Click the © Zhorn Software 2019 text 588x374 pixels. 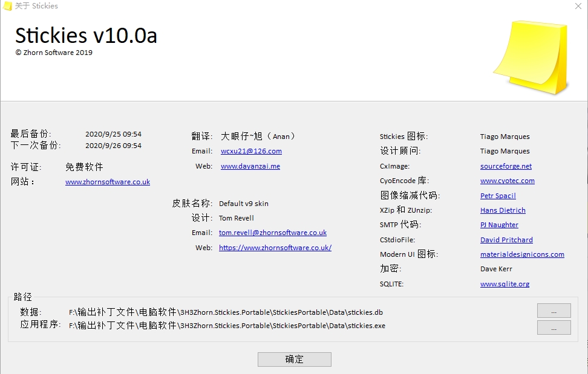coord(54,53)
